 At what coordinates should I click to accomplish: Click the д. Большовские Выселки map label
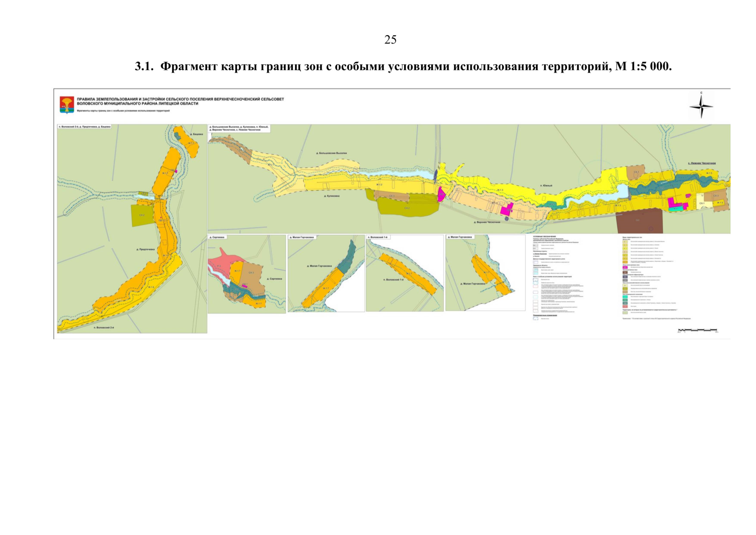[x=331, y=153]
